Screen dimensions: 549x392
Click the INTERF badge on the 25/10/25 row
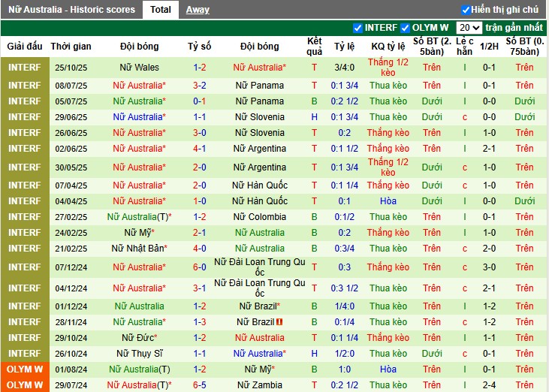tap(25, 68)
